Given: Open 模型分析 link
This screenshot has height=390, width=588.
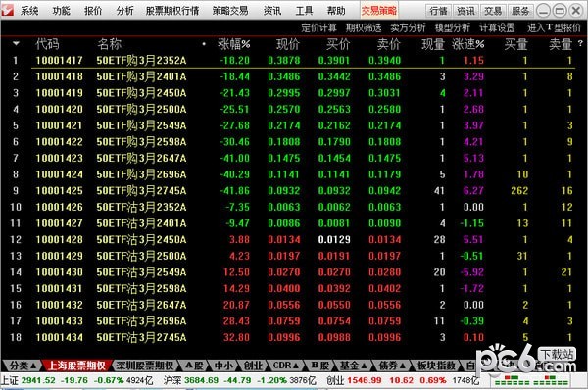Looking at the screenshot, I should coord(453,27).
